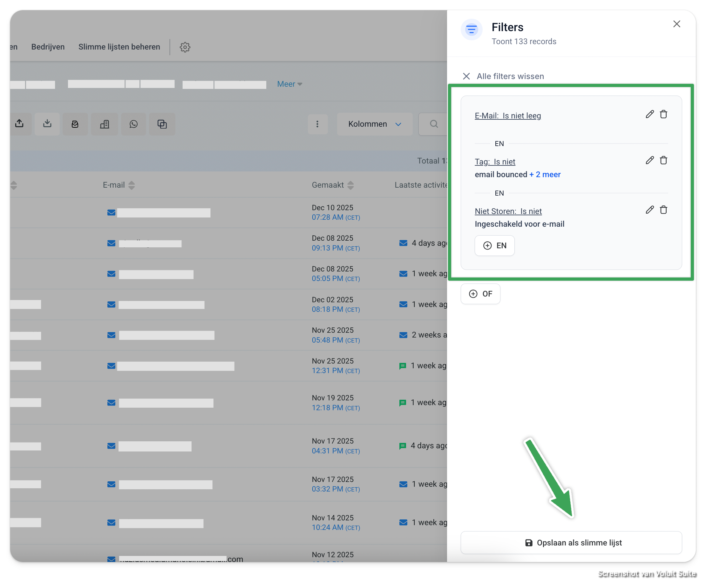Open the Bedrijven tab
The image size is (706, 588).
pos(48,47)
